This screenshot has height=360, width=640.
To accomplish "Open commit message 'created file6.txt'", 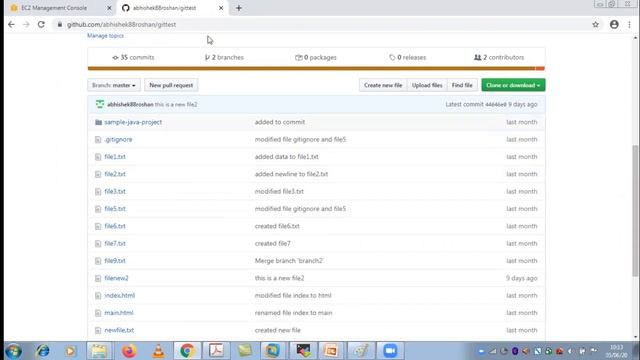I will (277, 226).
